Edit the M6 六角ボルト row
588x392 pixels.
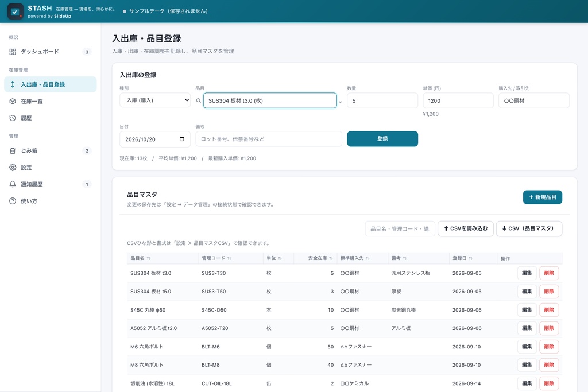(527, 347)
